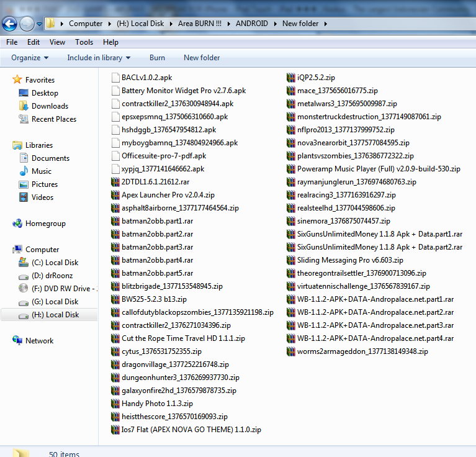Click the Videos filmstrip icon
The height and width of the screenshot is (457, 476).
pyautogui.click(x=24, y=197)
